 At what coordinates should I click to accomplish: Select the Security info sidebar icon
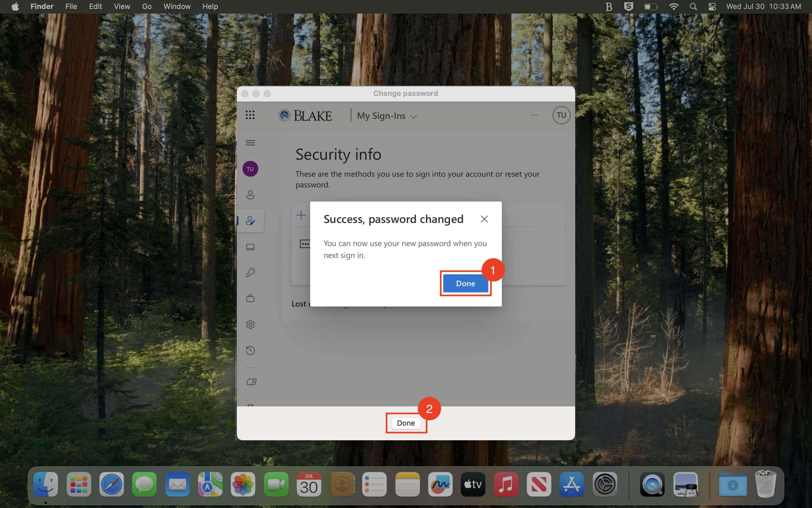(250, 221)
